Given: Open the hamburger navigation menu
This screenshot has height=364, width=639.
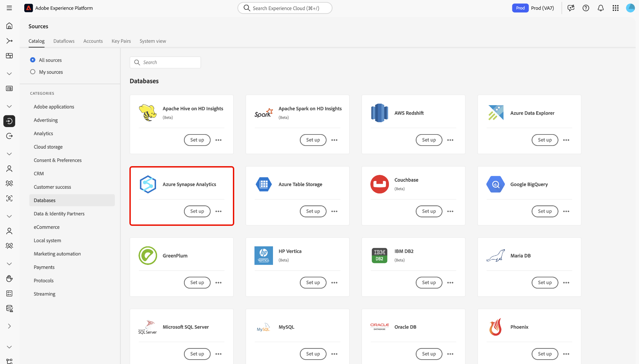Looking at the screenshot, I should coord(9,8).
